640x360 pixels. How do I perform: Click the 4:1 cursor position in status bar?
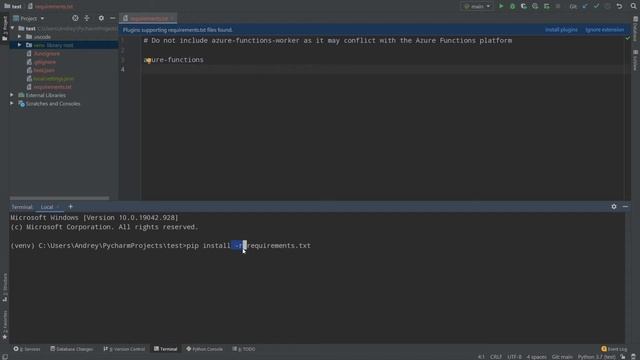(481, 357)
